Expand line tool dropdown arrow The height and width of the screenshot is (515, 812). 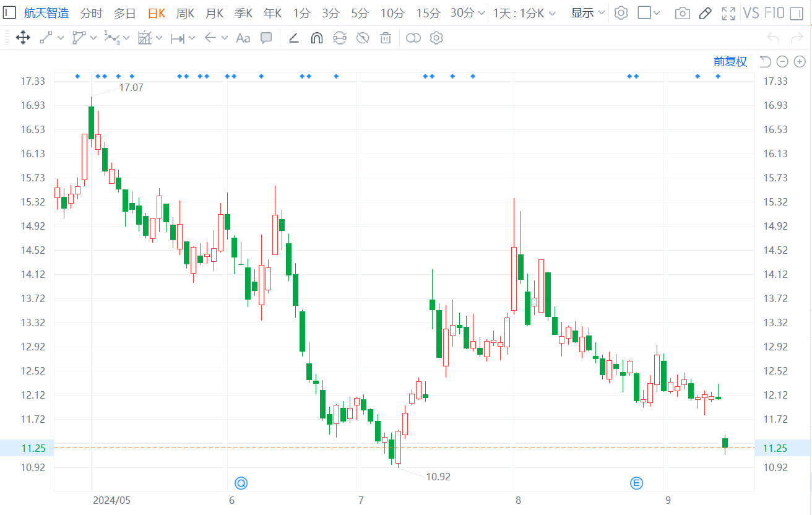click(61, 38)
